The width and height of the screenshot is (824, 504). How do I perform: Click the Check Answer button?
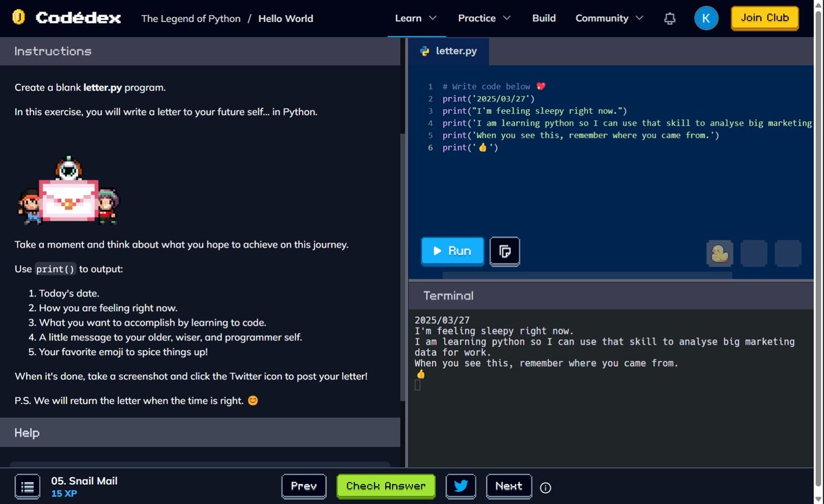(x=386, y=486)
